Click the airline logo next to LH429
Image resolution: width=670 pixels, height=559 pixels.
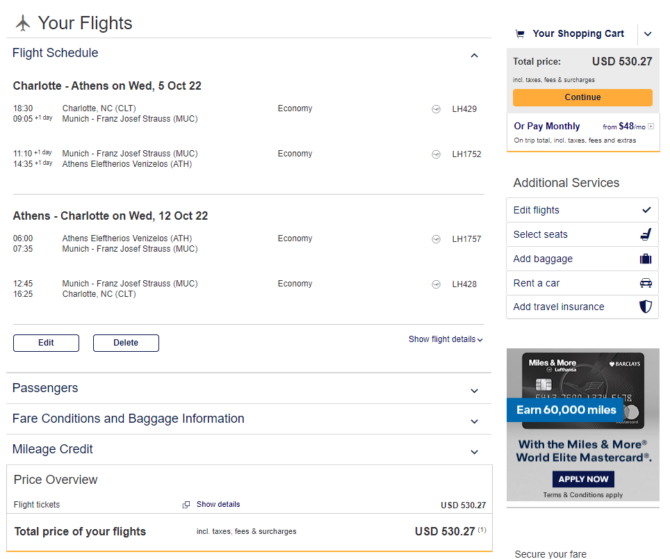click(x=436, y=109)
